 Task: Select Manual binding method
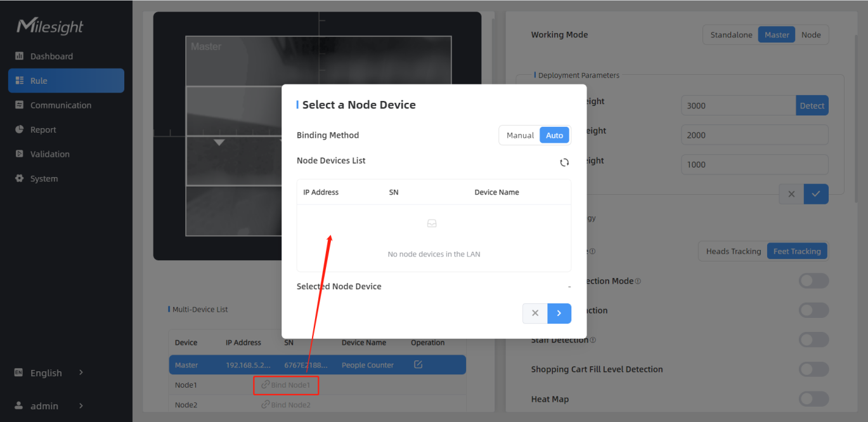(520, 136)
